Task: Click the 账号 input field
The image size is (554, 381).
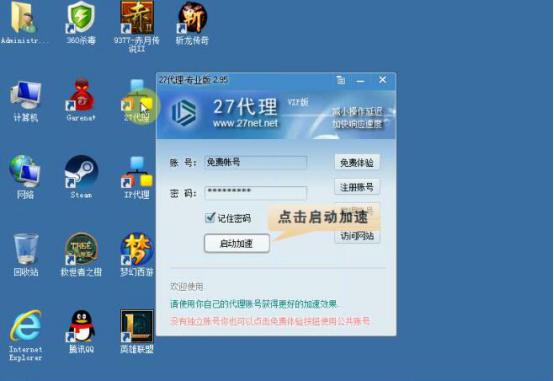Action: [x=255, y=163]
